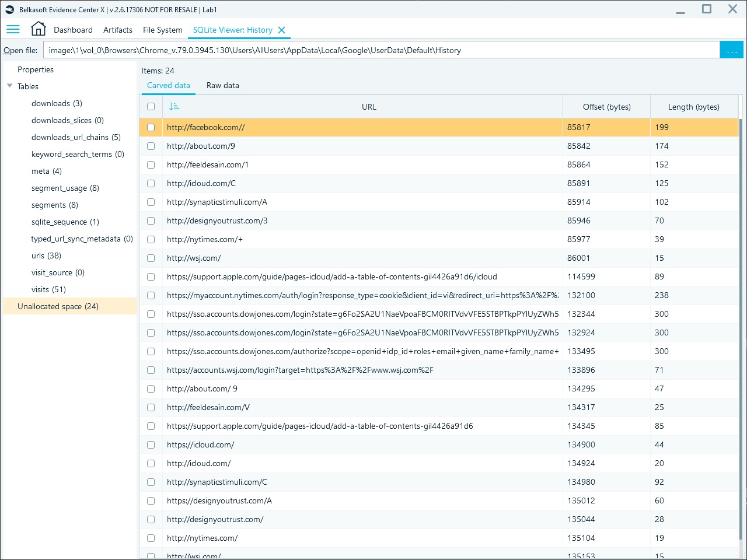Image resolution: width=747 pixels, height=560 pixels.
Task: Select the http://synapticstimuli.com/C row
Action: 438,482
